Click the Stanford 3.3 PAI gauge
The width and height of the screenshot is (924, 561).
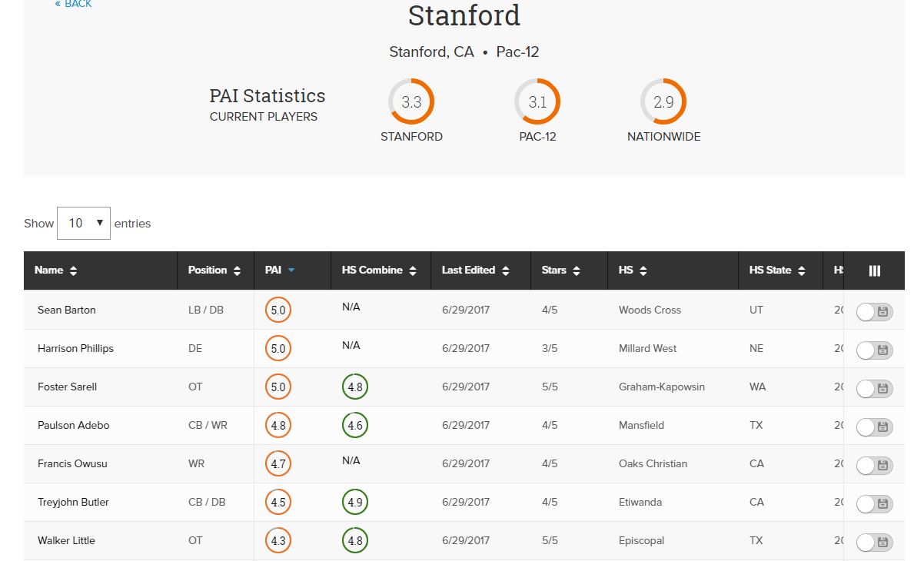411,101
